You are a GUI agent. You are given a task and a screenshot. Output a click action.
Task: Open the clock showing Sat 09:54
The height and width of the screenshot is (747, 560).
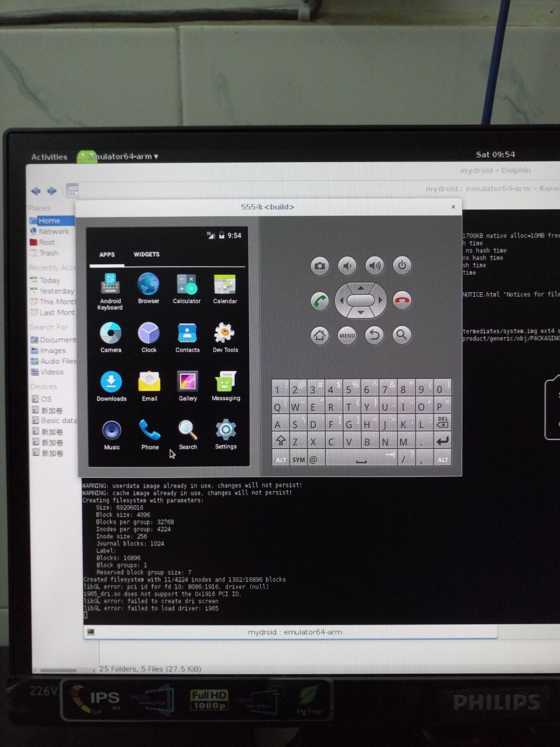click(495, 154)
